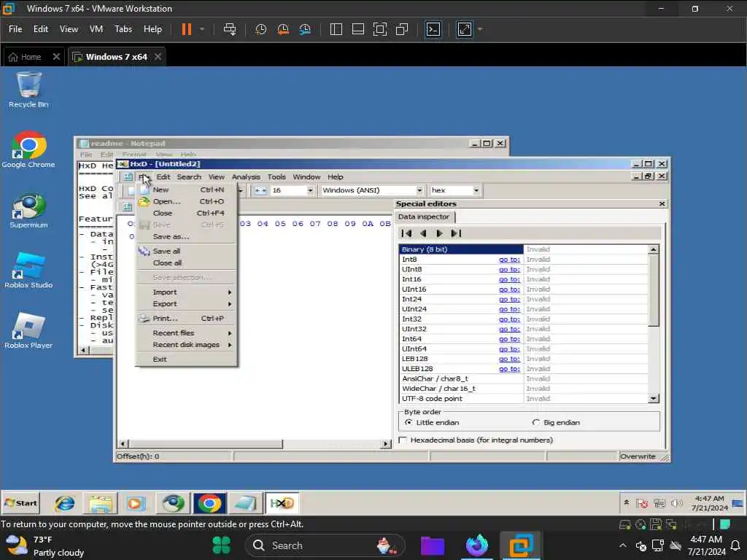Open the power options dropdown next to pause

[x=202, y=29]
